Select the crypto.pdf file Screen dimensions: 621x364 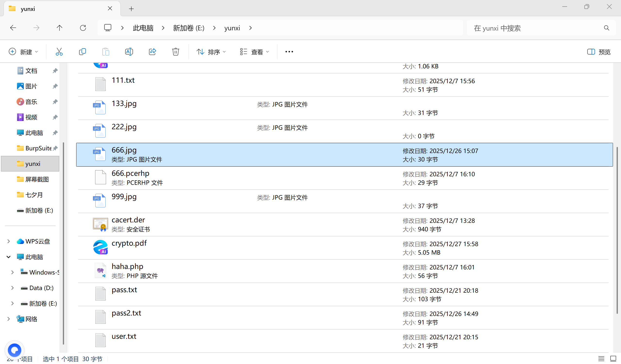tap(129, 243)
